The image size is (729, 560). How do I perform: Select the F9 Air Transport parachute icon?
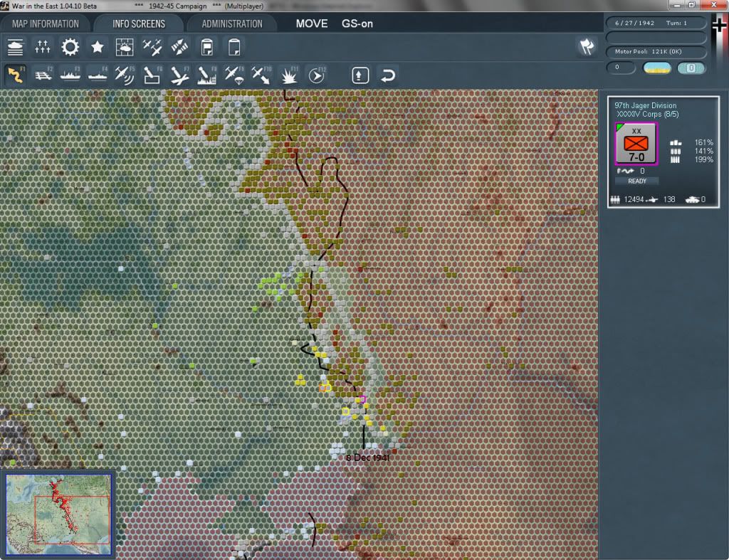click(x=234, y=75)
